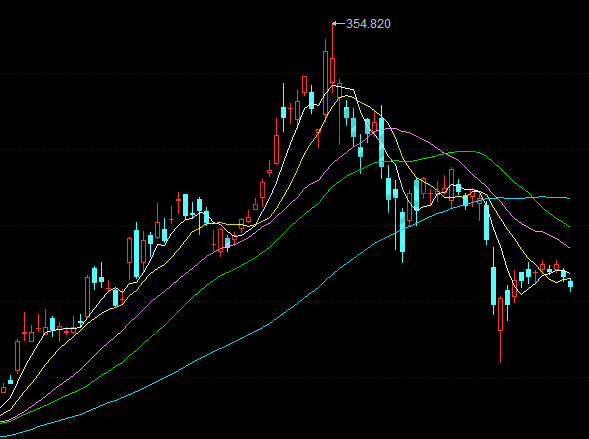The width and height of the screenshot is (589, 439).
Task: Click where the purple line crosses the cyan line
Action: coord(497,198)
